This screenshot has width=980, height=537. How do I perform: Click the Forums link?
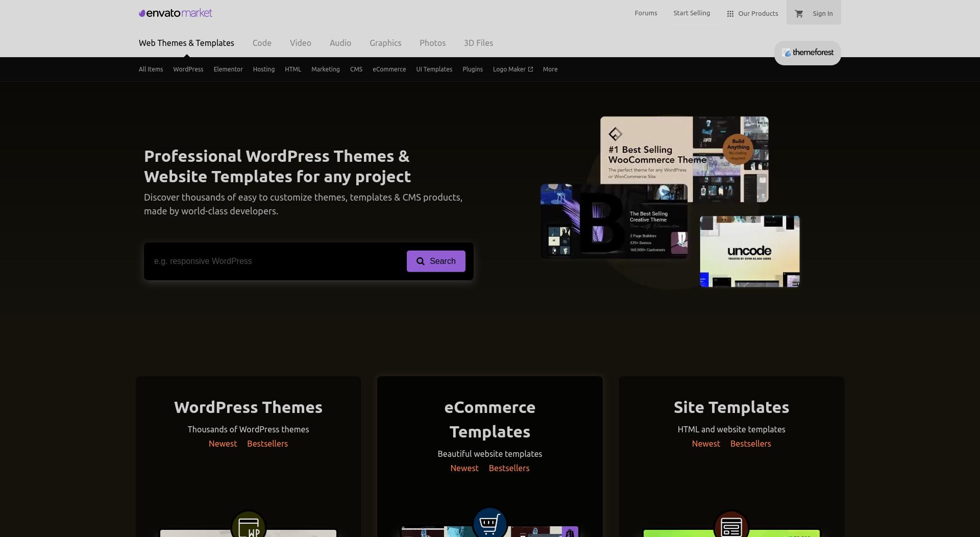point(646,13)
